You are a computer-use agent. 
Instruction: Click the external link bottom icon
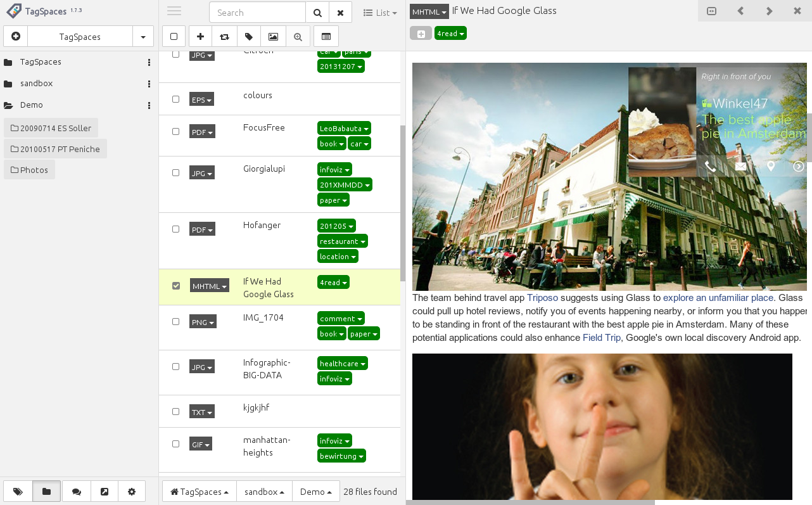pos(105,491)
